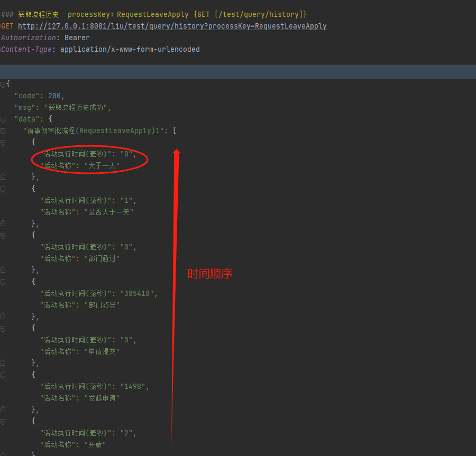Fold the "申请提交" object at its opening brace
This screenshot has width=476, height=456.
point(3,329)
